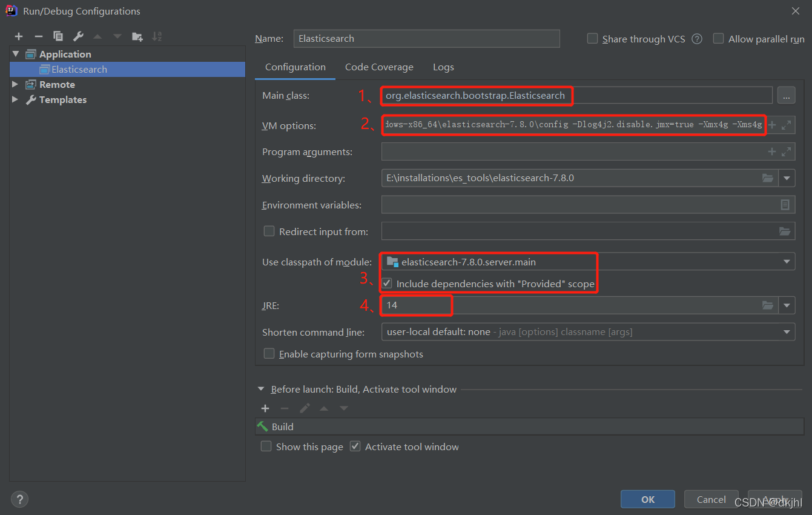Viewport: 812px width, 515px height.
Task: Browse for working directory folder
Action: 768,178
